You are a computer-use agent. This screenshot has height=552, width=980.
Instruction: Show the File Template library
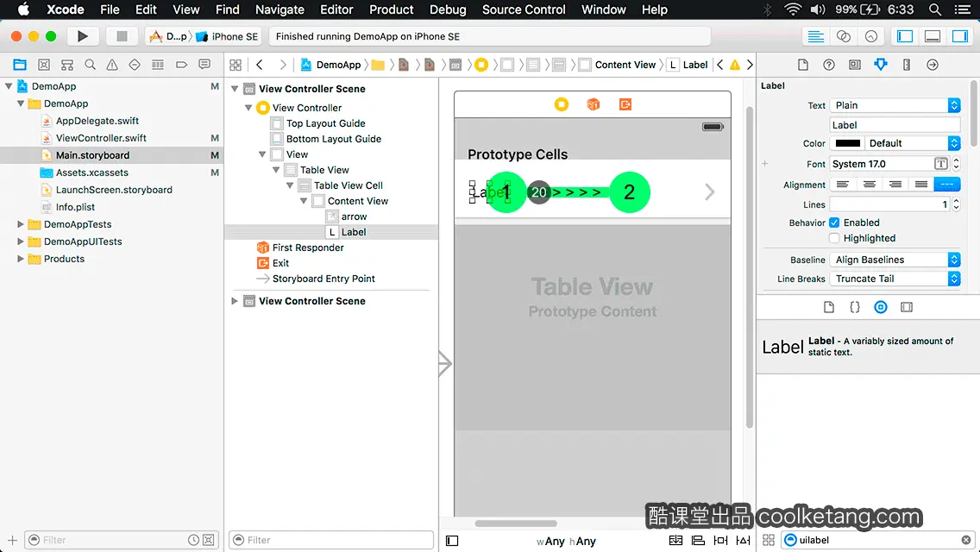coord(829,307)
